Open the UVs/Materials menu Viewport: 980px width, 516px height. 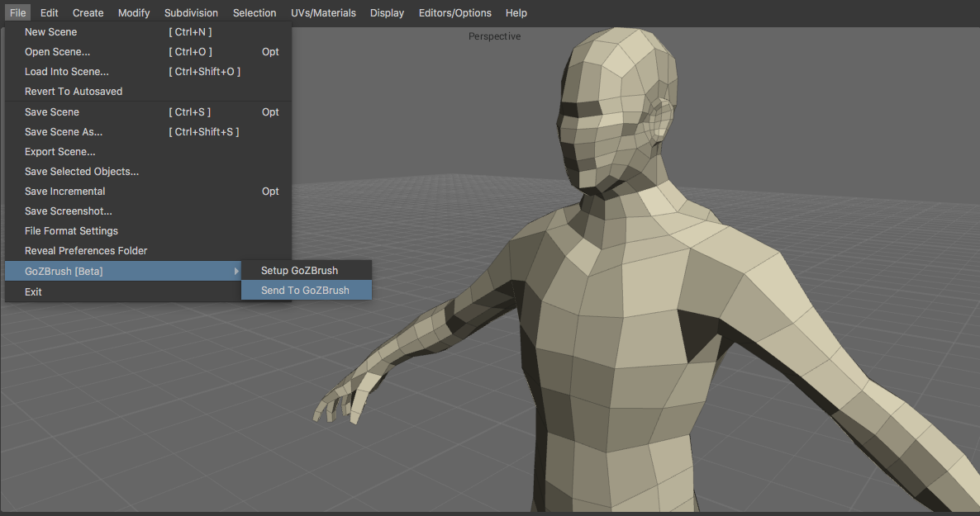[x=323, y=13]
